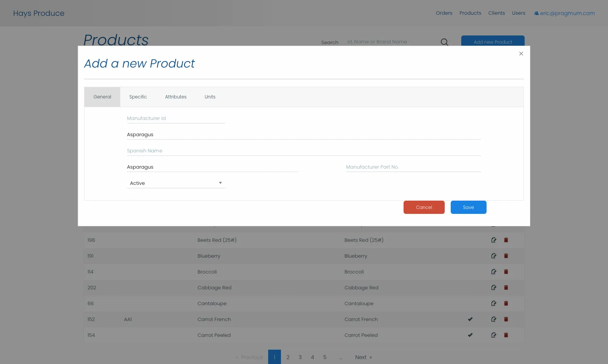
Task: Click the user icon next to eric@pragmum.com
Action: [536, 13]
